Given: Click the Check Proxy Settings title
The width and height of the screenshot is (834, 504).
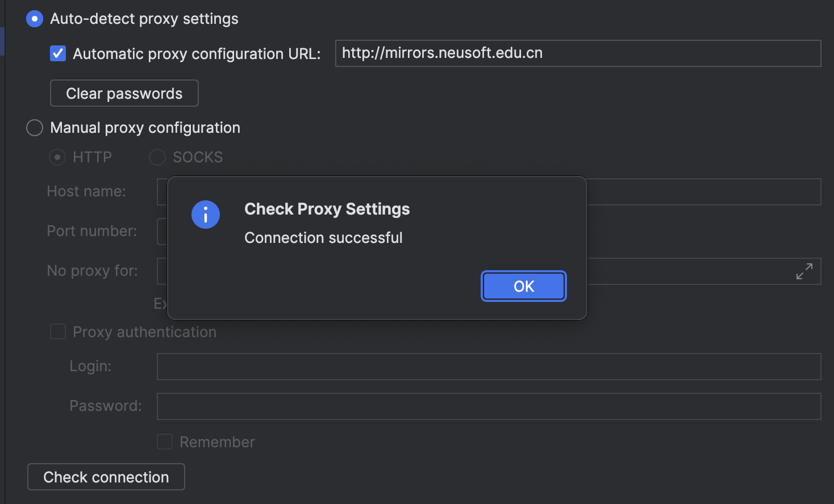Looking at the screenshot, I should (327, 209).
